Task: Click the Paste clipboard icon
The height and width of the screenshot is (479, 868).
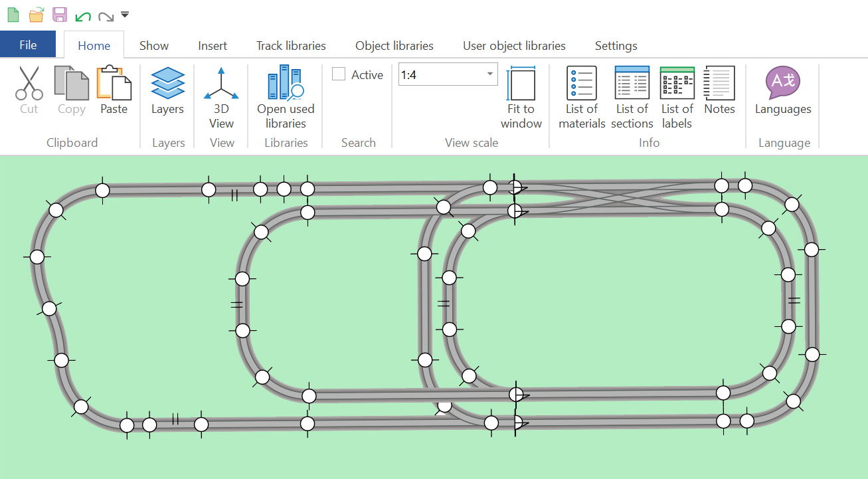Action: point(114,84)
